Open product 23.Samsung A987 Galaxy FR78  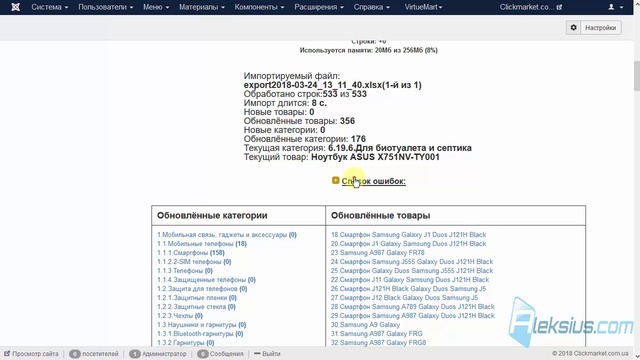(378, 253)
